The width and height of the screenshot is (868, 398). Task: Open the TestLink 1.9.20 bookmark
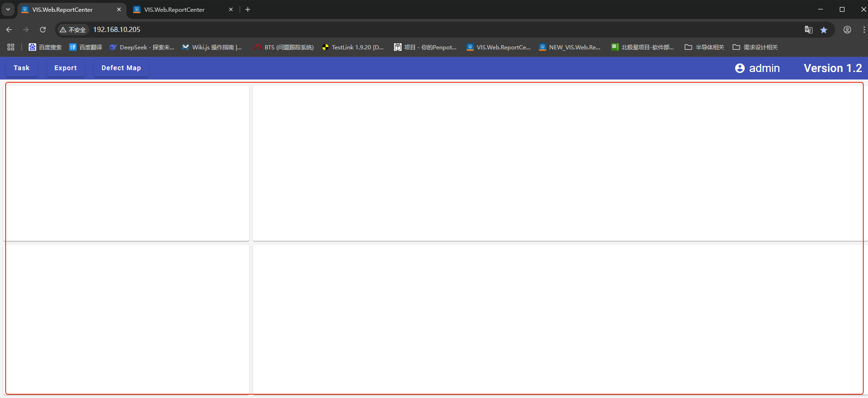click(353, 47)
